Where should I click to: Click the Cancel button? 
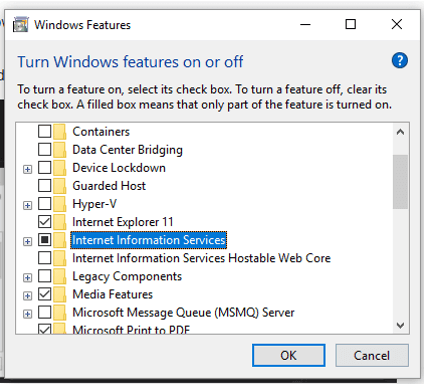click(x=372, y=355)
